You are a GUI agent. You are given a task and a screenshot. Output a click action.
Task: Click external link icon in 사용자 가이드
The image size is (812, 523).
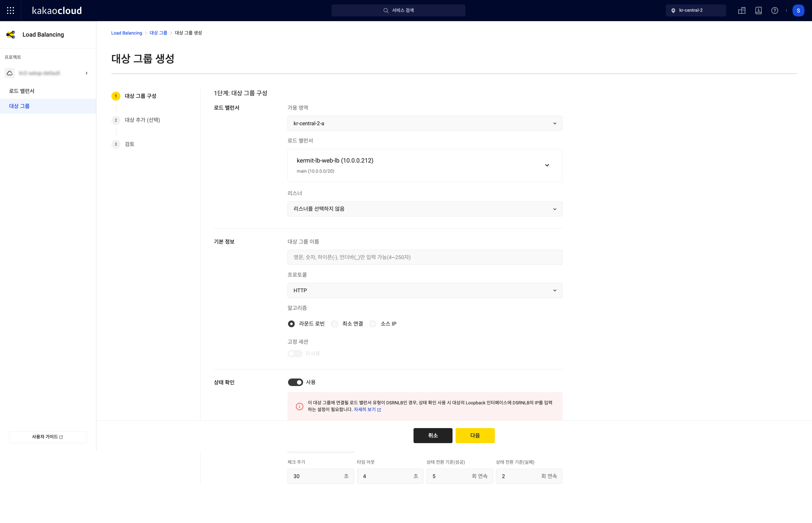click(x=61, y=437)
